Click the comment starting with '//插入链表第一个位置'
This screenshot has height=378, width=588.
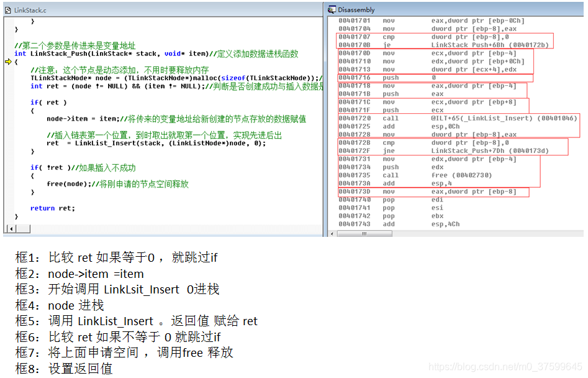click(165, 135)
